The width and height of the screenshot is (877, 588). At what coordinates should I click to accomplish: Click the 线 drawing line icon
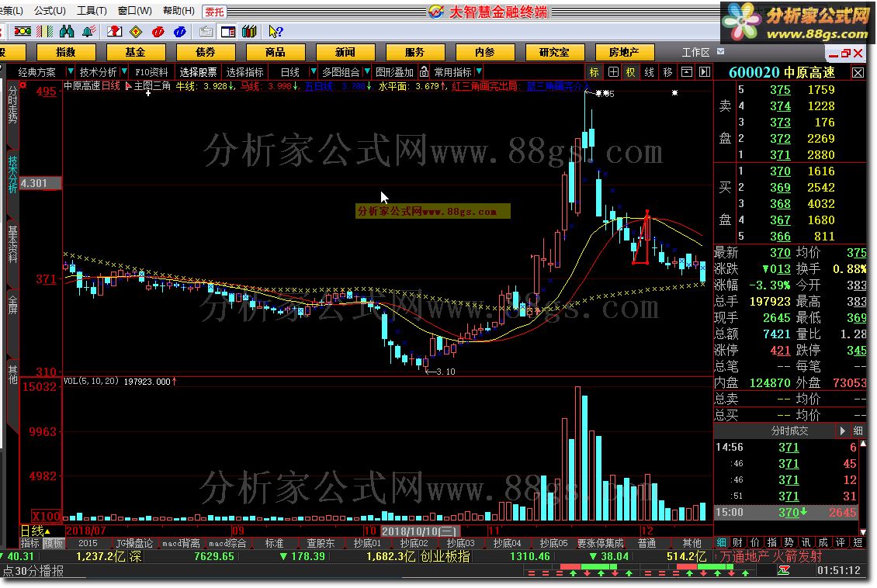pos(649,72)
